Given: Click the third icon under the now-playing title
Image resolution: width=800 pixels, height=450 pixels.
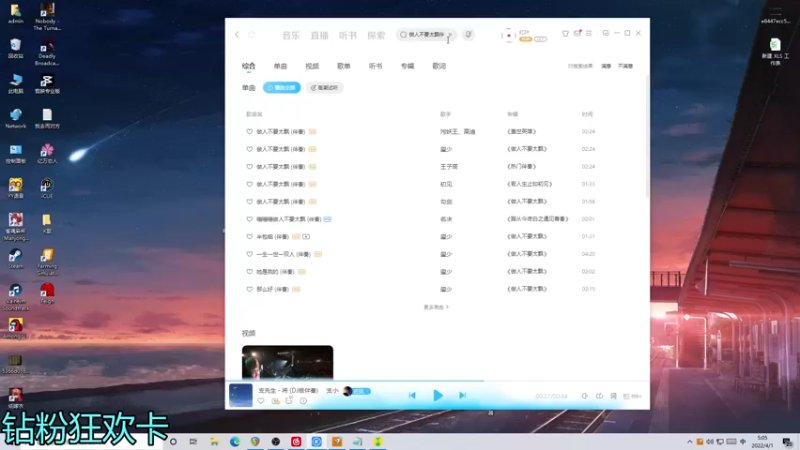Looking at the screenshot, I should [x=289, y=401].
